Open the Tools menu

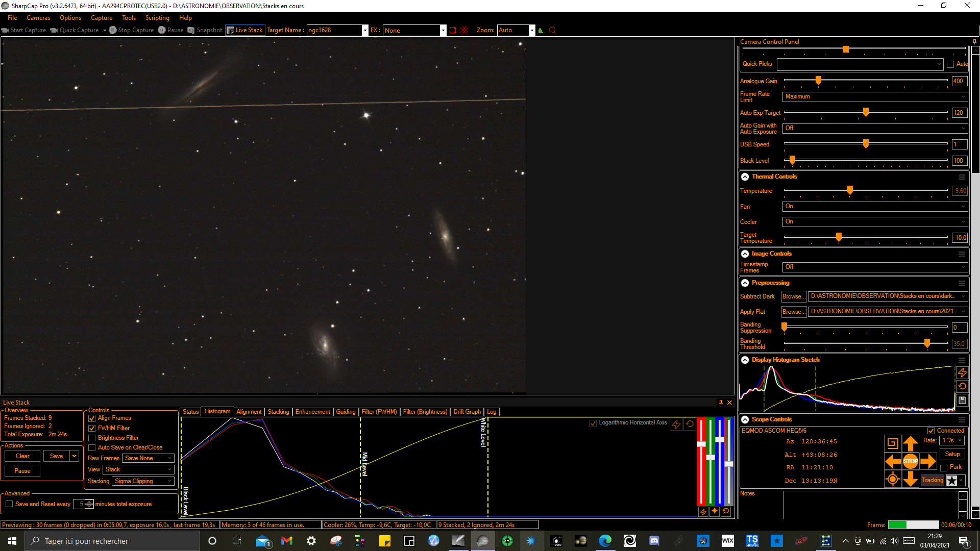[x=129, y=18]
